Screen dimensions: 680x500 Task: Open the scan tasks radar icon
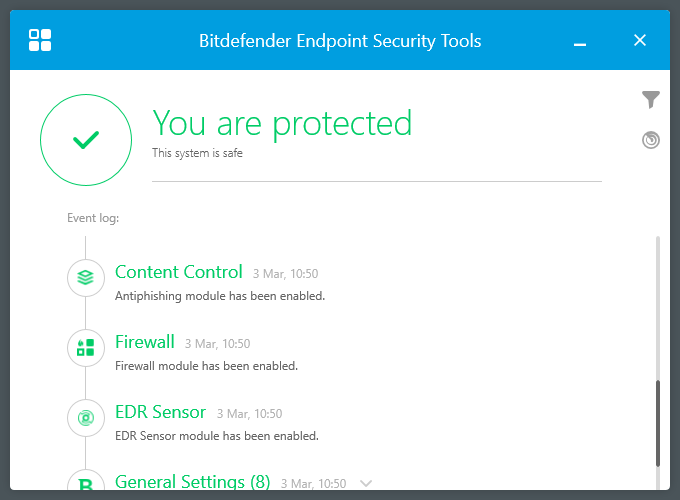pos(651,140)
